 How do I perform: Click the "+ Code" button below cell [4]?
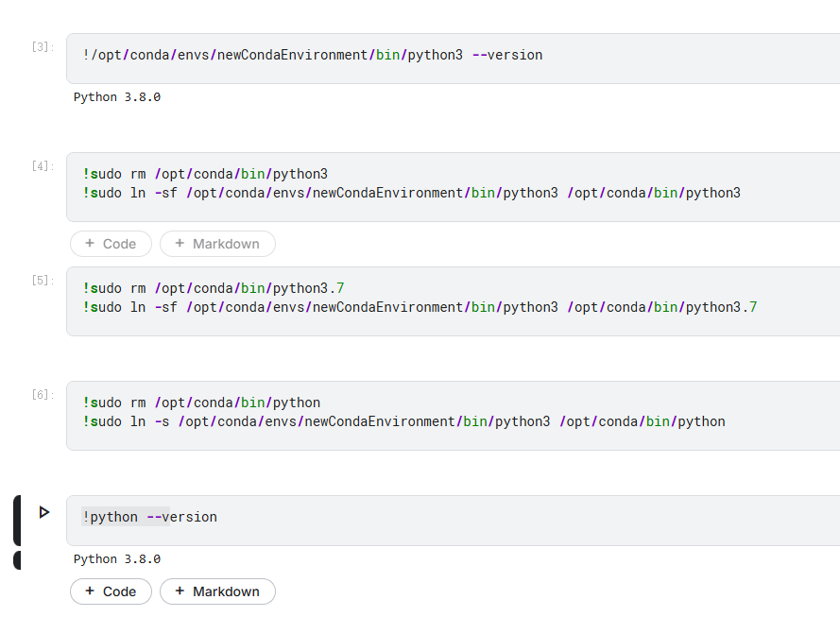(x=111, y=244)
